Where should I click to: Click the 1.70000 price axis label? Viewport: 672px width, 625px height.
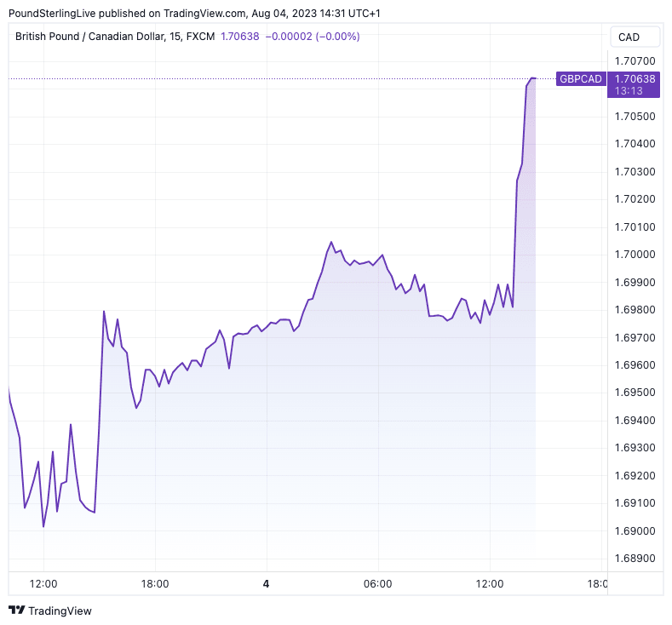635,255
